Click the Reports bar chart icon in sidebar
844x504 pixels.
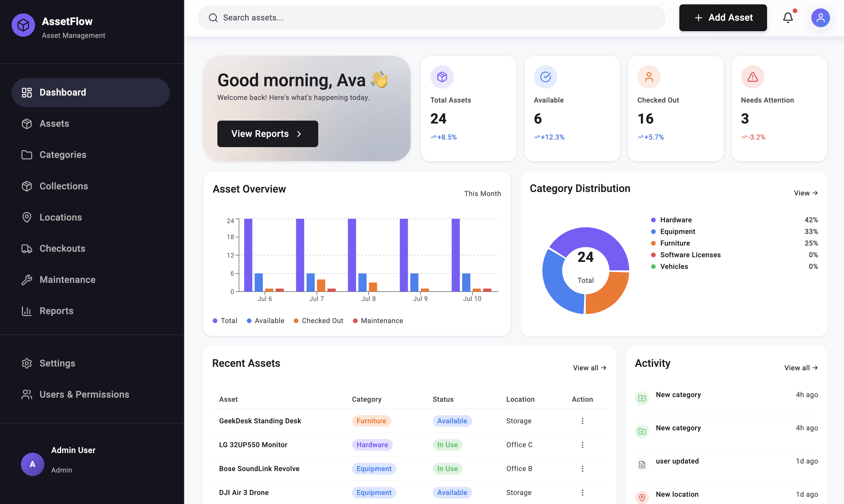click(x=27, y=311)
